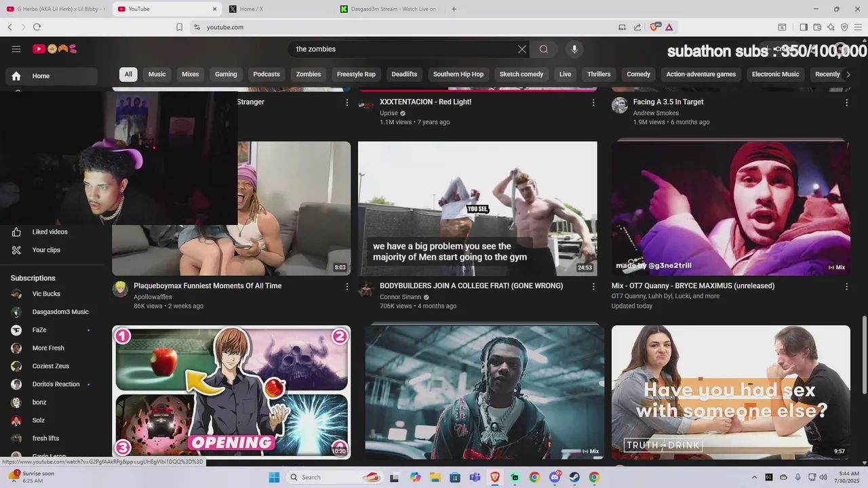This screenshot has width=868, height=488.
Task: Open options for Plaqueboymax Funniest Moments video
Action: click(x=347, y=287)
